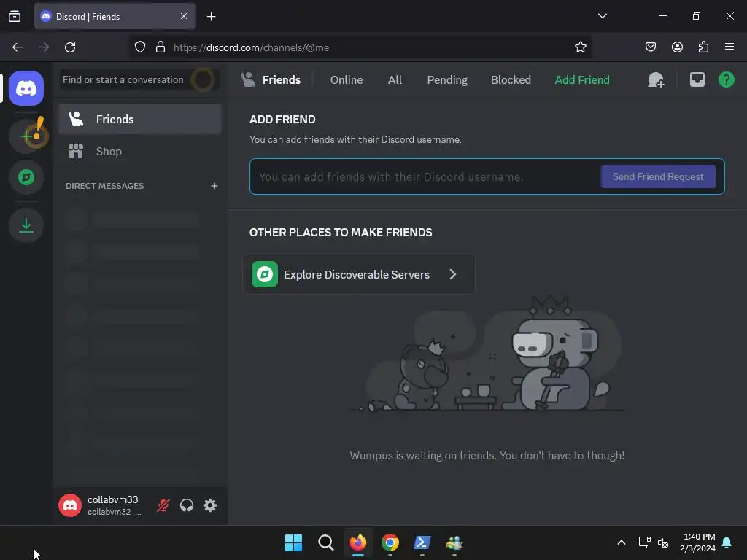Click Download Apps icon in server sidebar
This screenshot has width=747, height=560.
26,225
